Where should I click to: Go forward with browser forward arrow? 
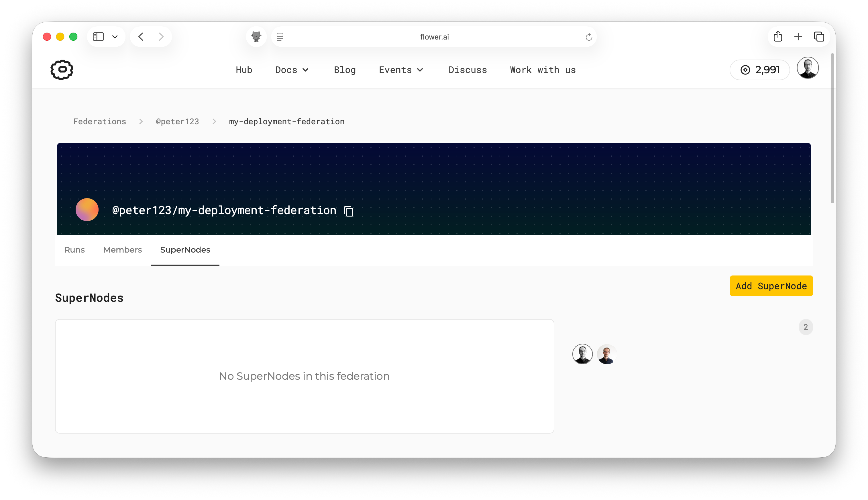pos(161,36)
